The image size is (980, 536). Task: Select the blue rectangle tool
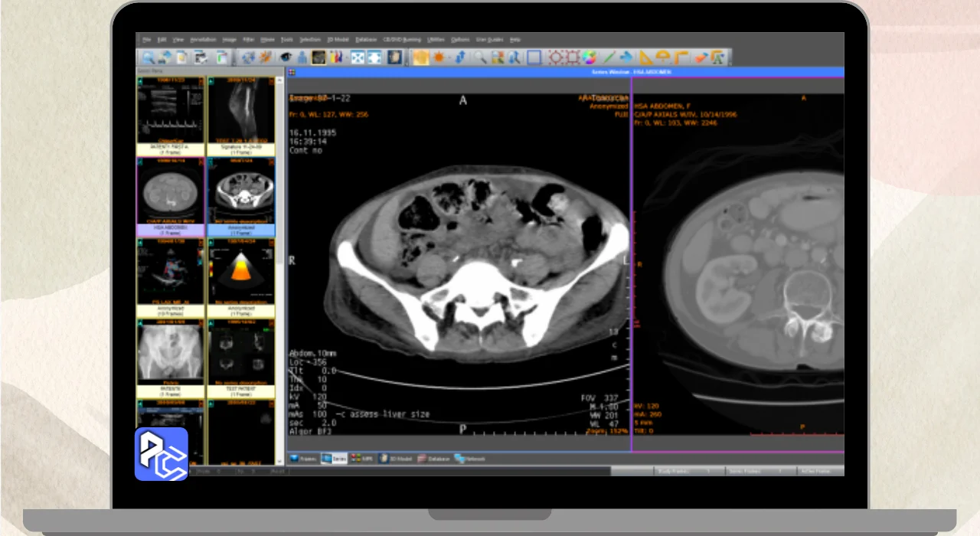pyautogui.click(x=534, y=57)
